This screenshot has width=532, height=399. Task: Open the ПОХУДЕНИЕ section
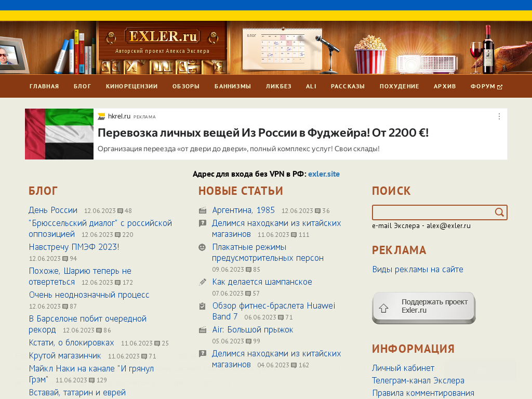[400, 87]
